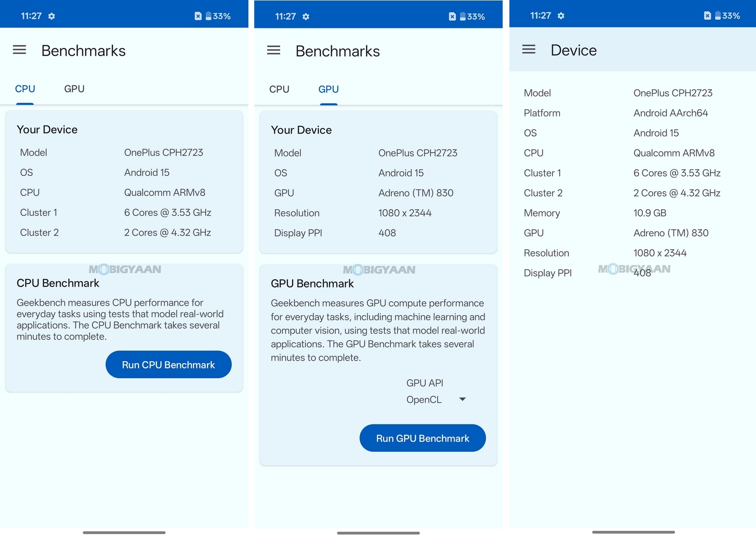
Task: Select OpenCL value in GPU API selector
Action: (x=424, y=399)
